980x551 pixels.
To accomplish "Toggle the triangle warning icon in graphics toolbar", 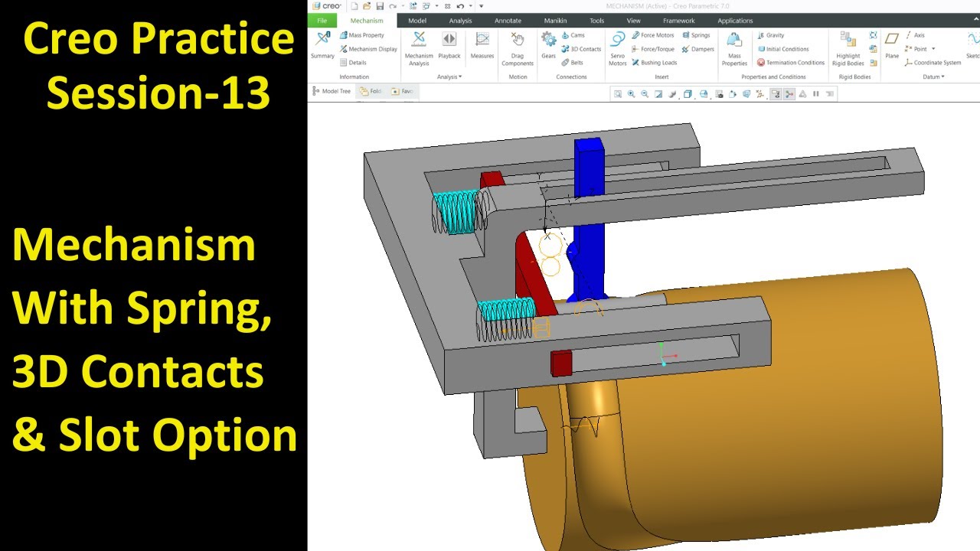I will coord(802,94).
